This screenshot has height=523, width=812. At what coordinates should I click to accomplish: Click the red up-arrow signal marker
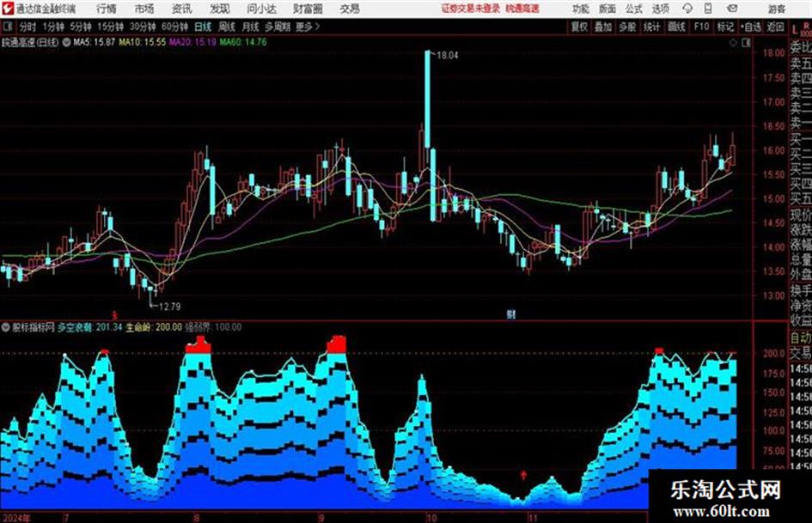[x=523, y=475]
